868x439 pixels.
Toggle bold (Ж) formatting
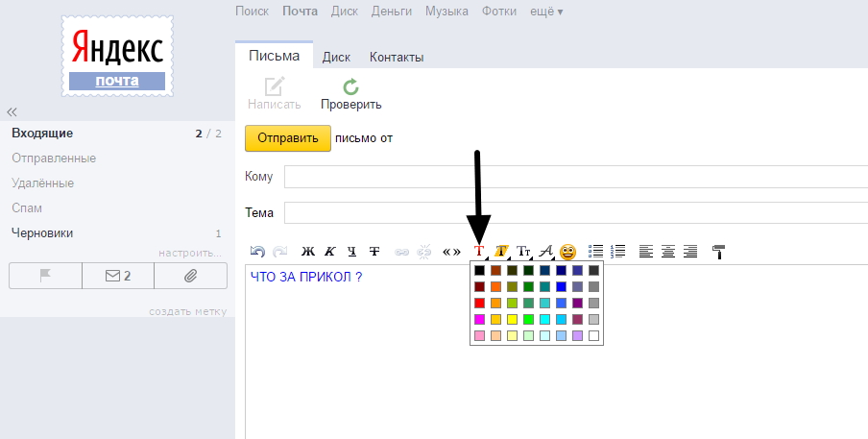pyautogui.click(x=308, y=252)
